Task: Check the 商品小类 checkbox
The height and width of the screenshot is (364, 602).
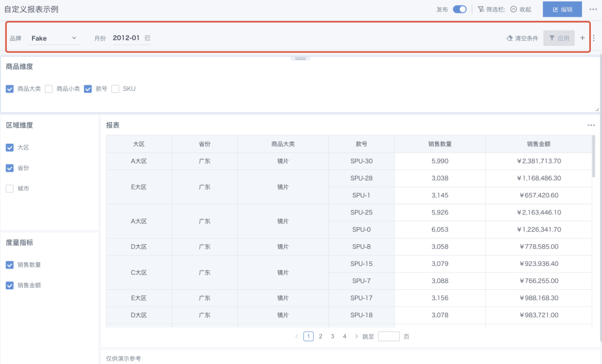Action: (x=48, y=89)
